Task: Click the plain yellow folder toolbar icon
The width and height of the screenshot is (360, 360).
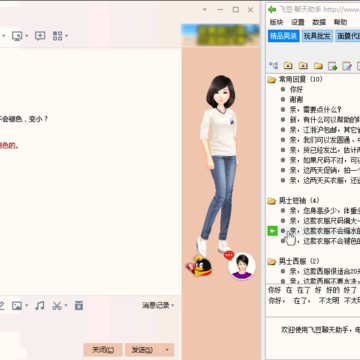Action: (318, 66)
